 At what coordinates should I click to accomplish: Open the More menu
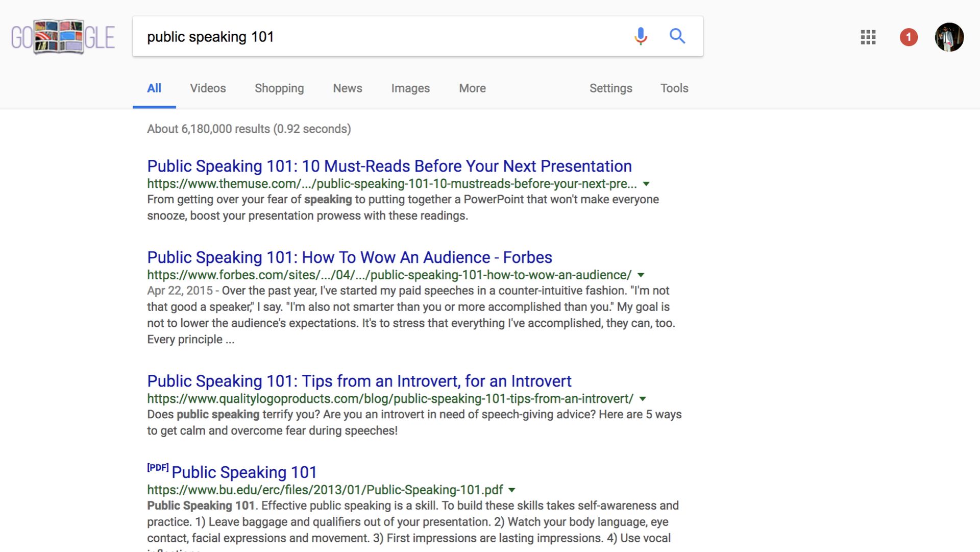(x=472, y=88)
